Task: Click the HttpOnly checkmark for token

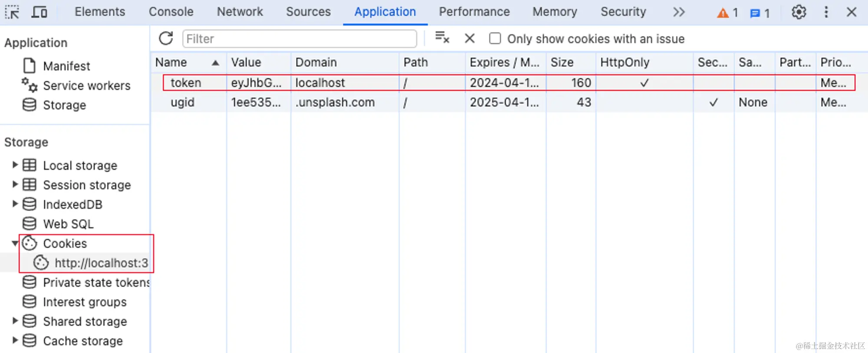Action: (644, 82)
